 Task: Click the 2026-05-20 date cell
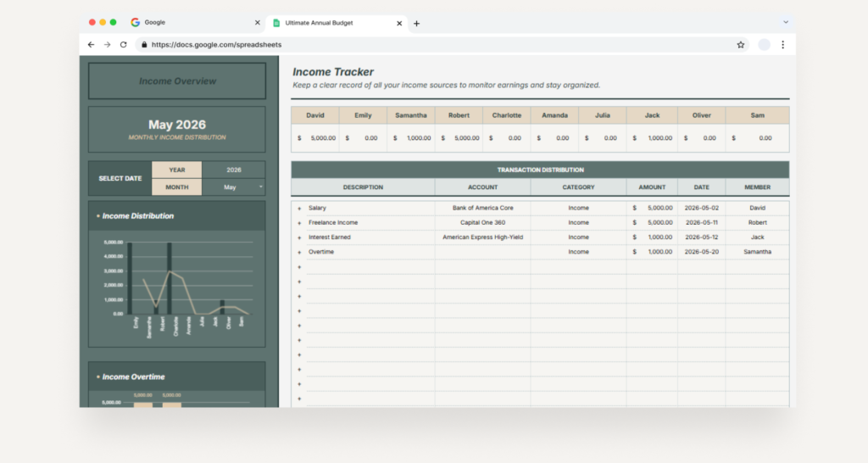tap(701, 252)
